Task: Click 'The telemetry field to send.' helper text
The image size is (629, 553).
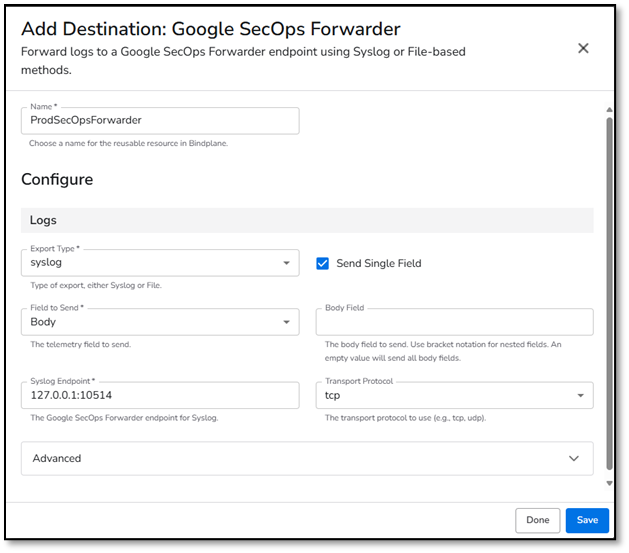Action: click(x=81, y=344)
